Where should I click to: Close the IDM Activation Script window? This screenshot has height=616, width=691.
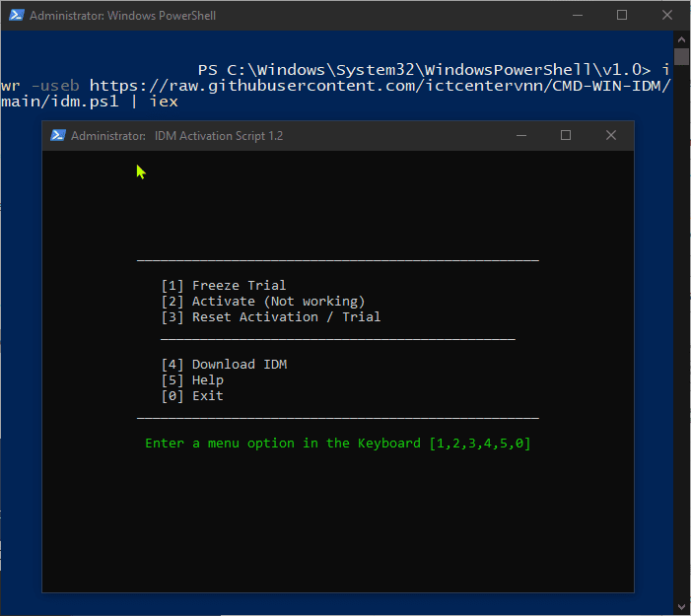611,135
